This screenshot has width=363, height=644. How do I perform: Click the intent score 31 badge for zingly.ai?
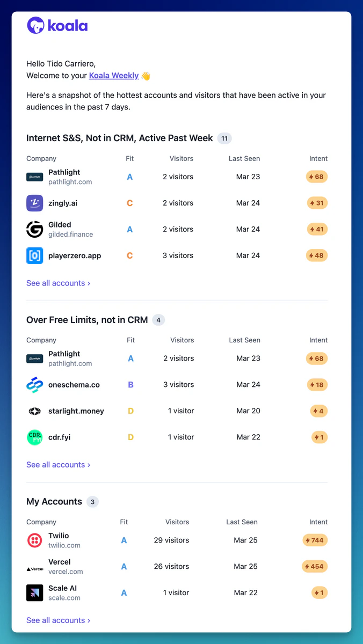click(x=317, y=203)
